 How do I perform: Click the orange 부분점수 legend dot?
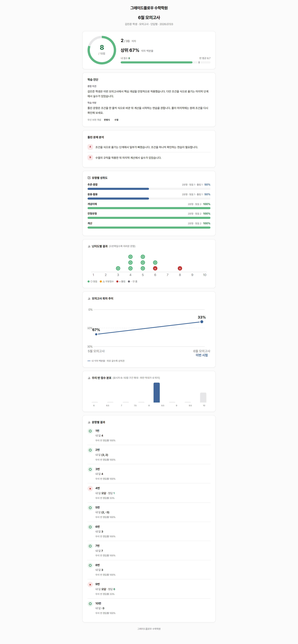pos(101,281)
